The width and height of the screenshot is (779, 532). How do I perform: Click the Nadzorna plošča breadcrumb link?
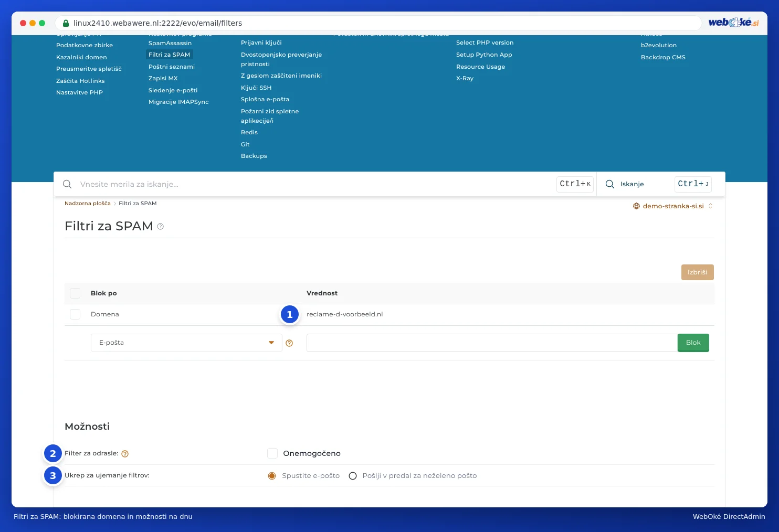(88, 204)
